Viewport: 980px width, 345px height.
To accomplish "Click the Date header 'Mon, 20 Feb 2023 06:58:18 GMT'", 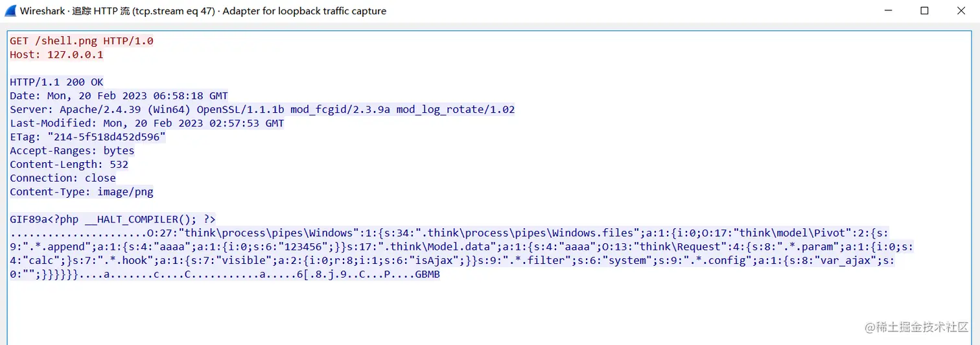I will point(137,96).
